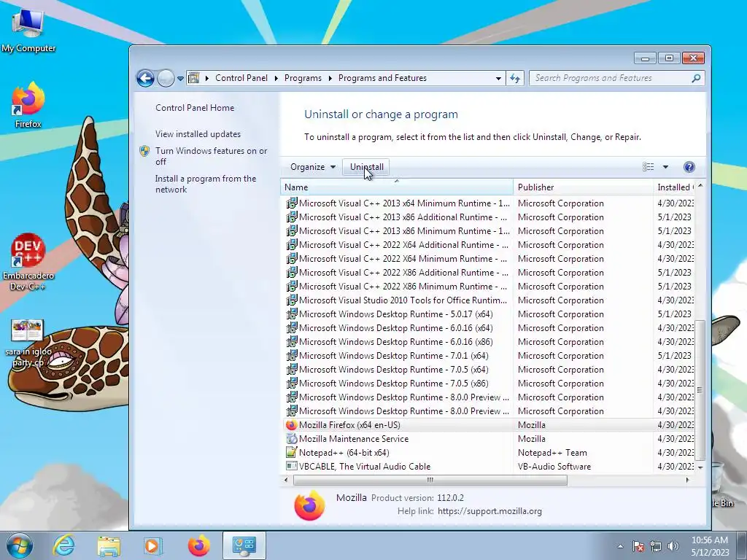Select Microsoft Visual C++ 2022 X64 Additional Runtime

pos(403,245)
